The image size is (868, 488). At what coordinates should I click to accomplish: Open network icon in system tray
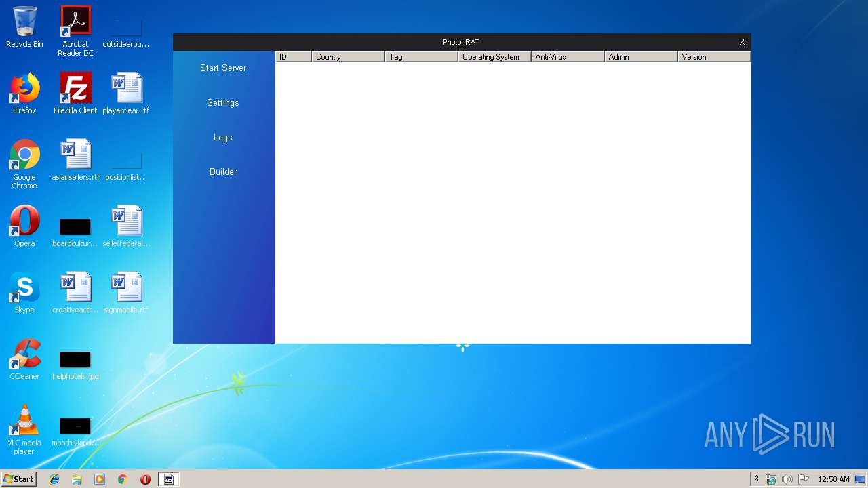pyautogui.click(x=771, y=479)
